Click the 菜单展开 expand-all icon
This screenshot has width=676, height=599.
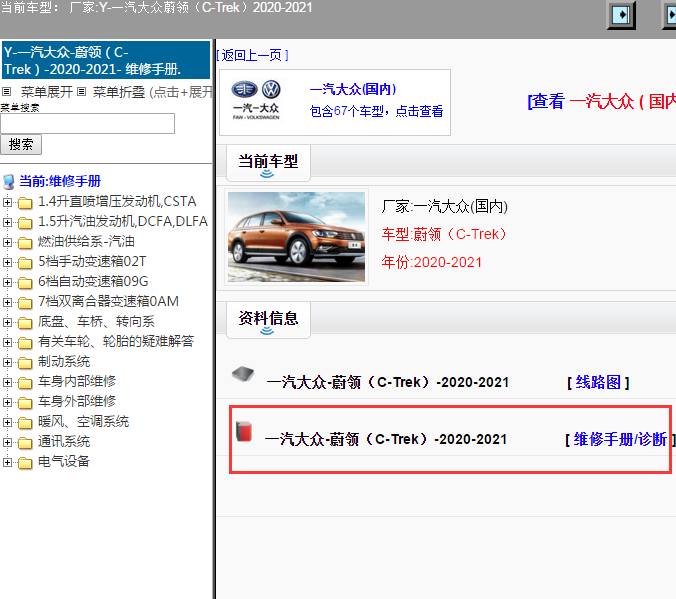click(x=6, y=91)
